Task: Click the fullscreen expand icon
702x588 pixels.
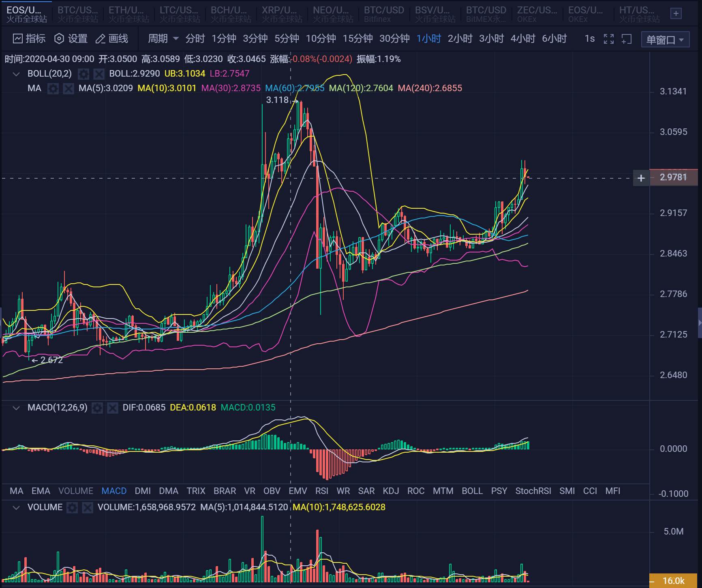Action: click(608, 39)
